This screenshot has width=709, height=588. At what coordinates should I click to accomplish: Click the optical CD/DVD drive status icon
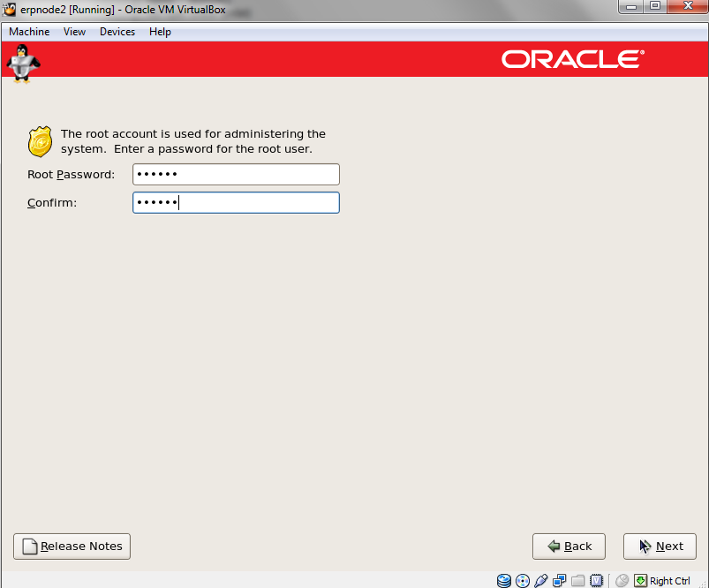pos(522,580)
